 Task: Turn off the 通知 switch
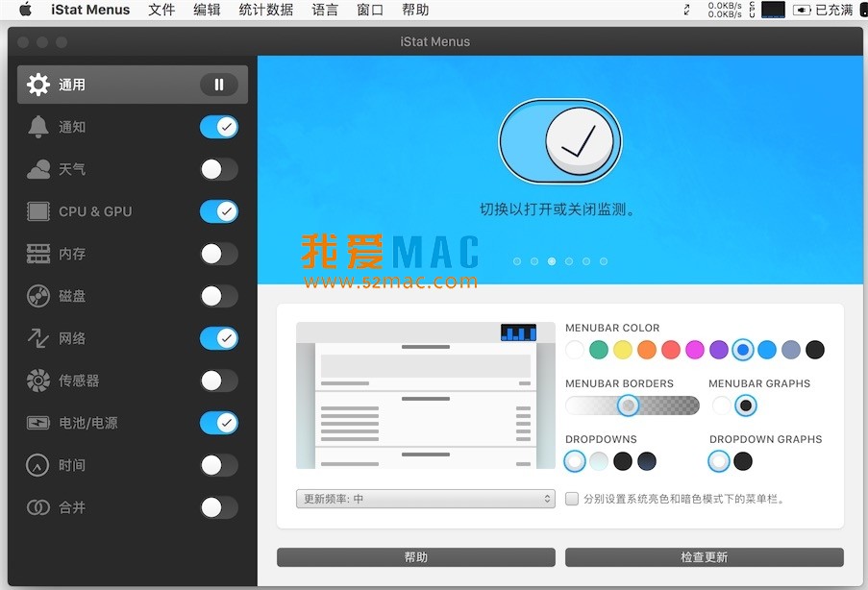(219, 127)
